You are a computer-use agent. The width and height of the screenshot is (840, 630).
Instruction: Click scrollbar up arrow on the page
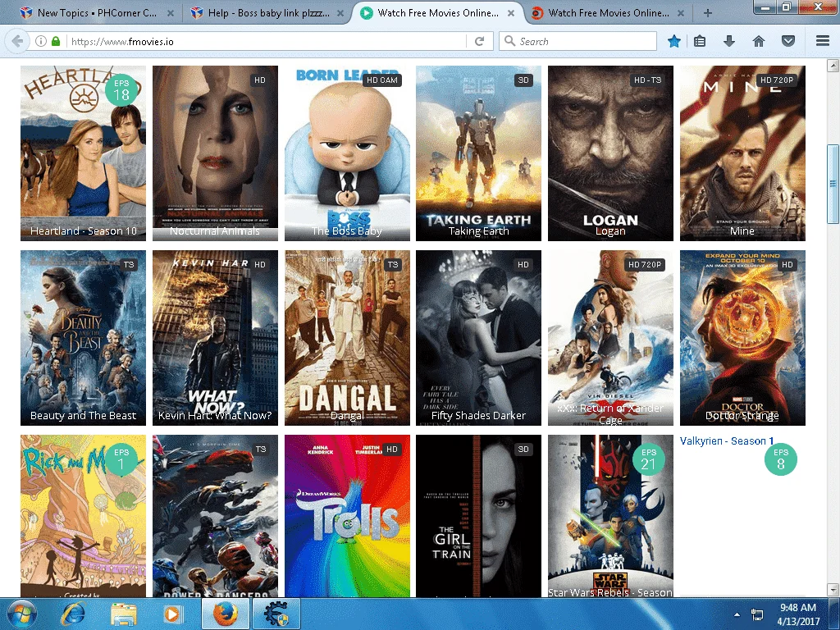[x=833, y=66]
